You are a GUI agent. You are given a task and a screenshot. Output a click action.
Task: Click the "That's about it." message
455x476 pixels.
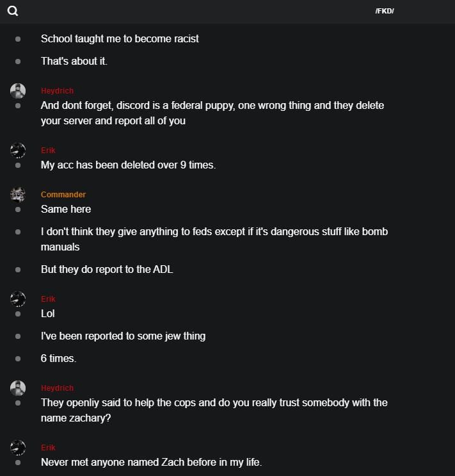74,62
